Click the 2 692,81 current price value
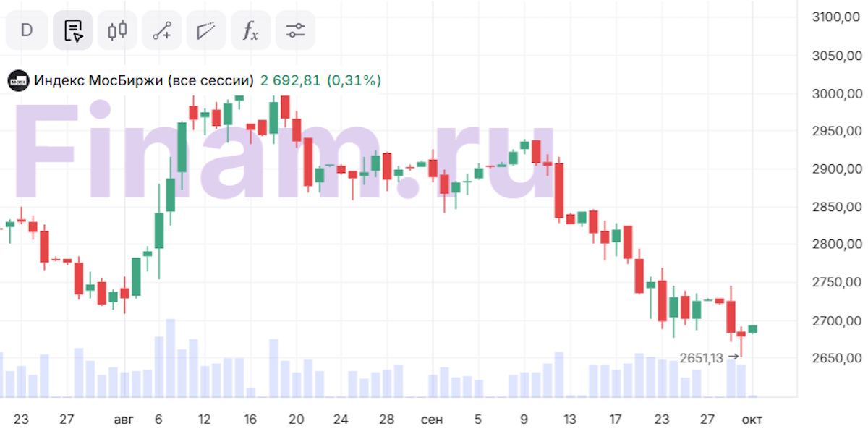This screenshot has height=434, width=868. [290, 81]
